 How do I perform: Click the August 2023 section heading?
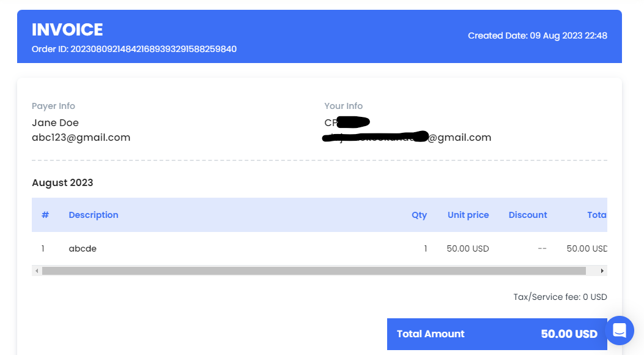click(x=62, y=182)
